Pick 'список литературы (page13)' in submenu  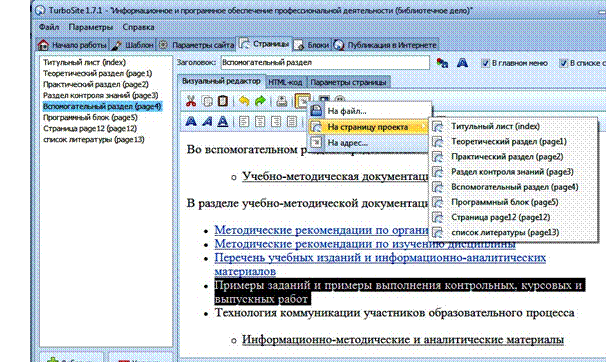tap(513, 233)
